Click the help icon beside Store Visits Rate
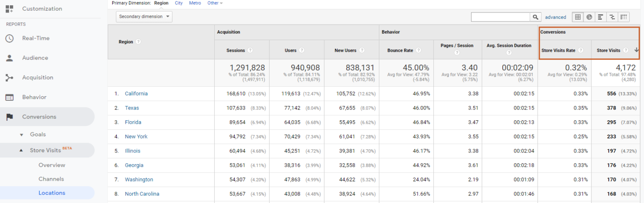644x203 pixels. 581,51
